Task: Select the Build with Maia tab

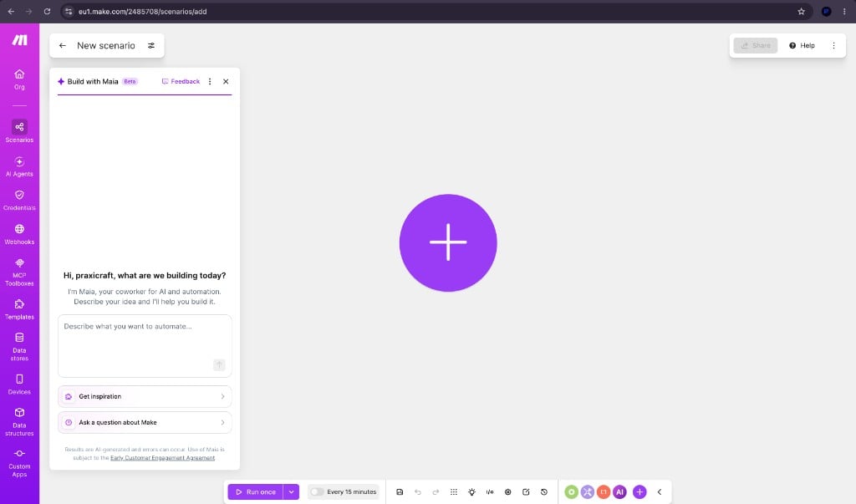Action: click(x=98, y=81)
